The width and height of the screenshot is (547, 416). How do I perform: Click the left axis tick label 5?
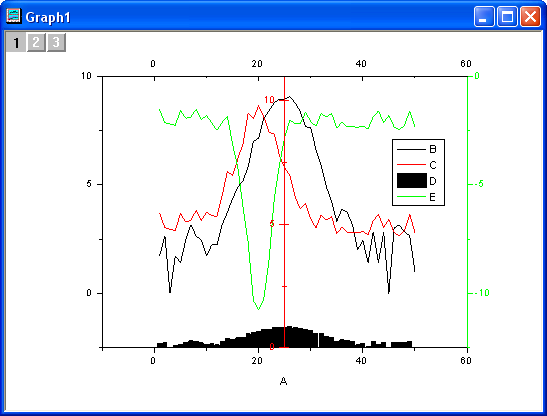(x=89, y=184)
